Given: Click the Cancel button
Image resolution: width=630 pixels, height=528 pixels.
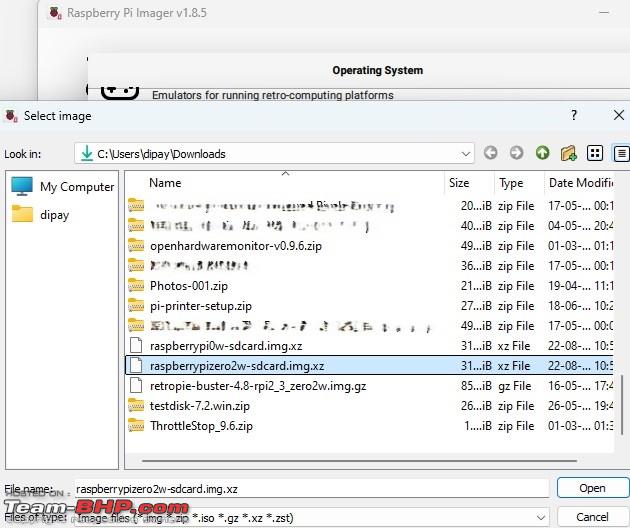Looking at the screenshot, I should click(x=593, y=517).
